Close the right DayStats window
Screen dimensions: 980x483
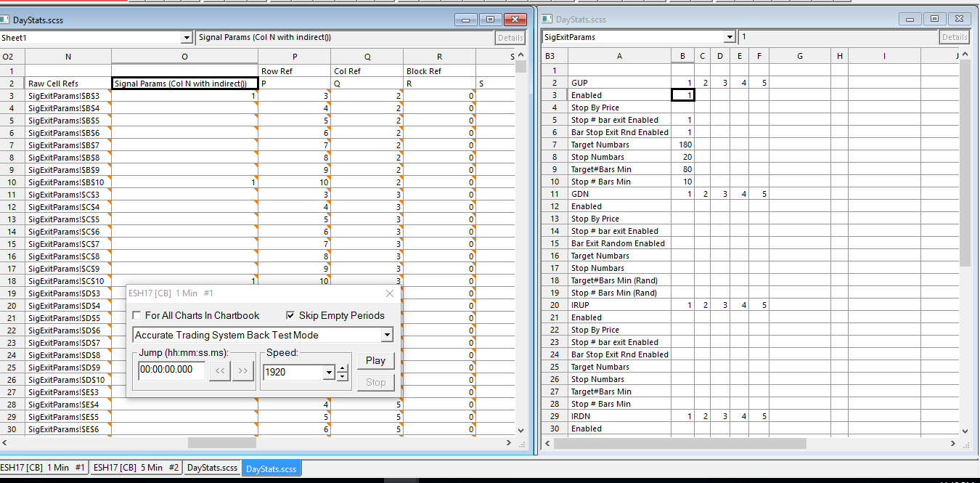pos(958,20)
